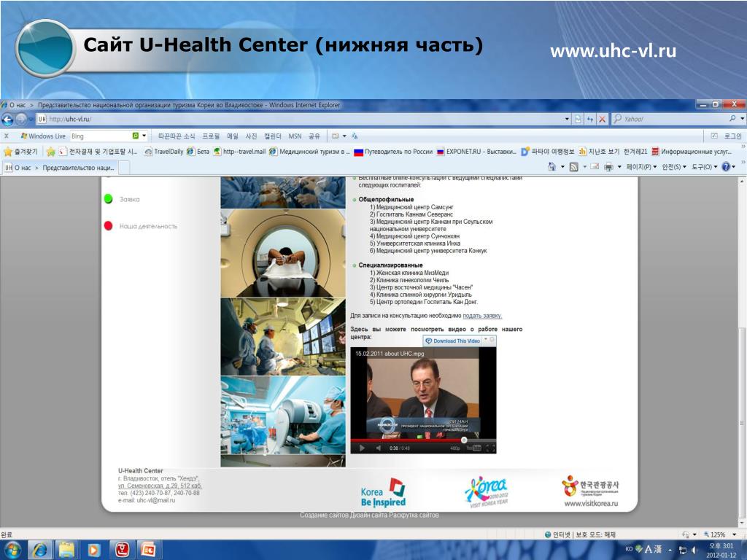Click the RSS feeds icon
The width and height of the screenshot is (747, 560).
pyautogui.click(x=573, y=167)
